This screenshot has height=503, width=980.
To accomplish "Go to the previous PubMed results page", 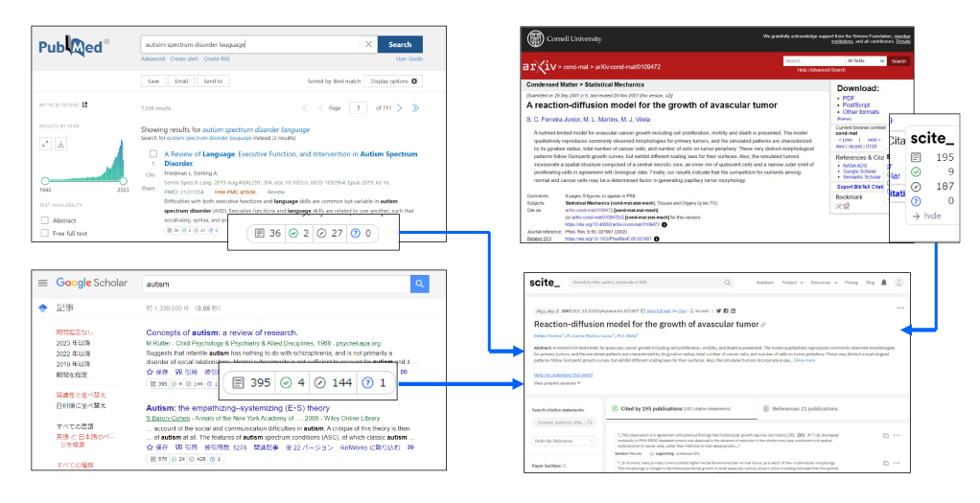I will pyautogui.click(x=320, y=108).
